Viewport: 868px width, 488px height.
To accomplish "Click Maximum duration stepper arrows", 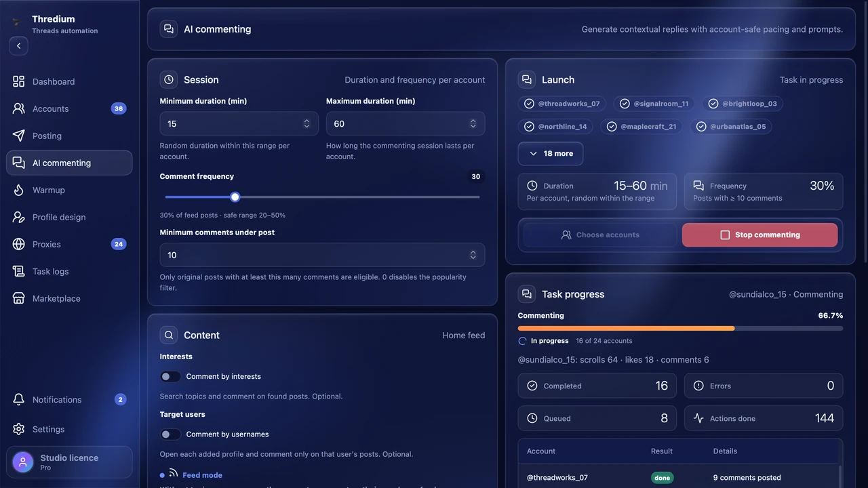I will pos(473,123).
